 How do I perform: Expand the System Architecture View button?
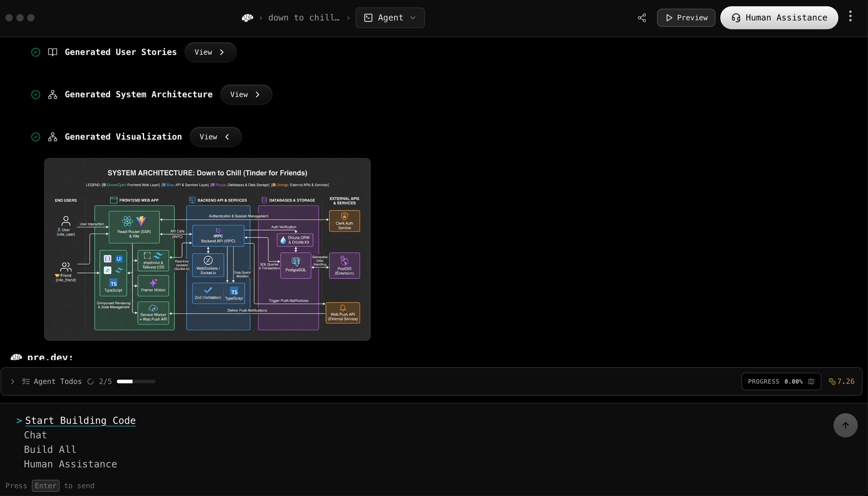(x=246, y=95)
